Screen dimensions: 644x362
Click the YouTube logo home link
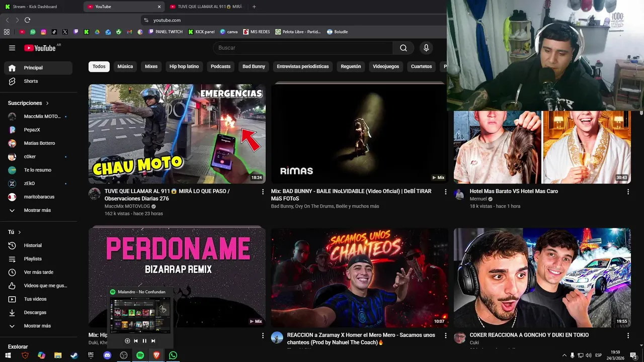40,48
